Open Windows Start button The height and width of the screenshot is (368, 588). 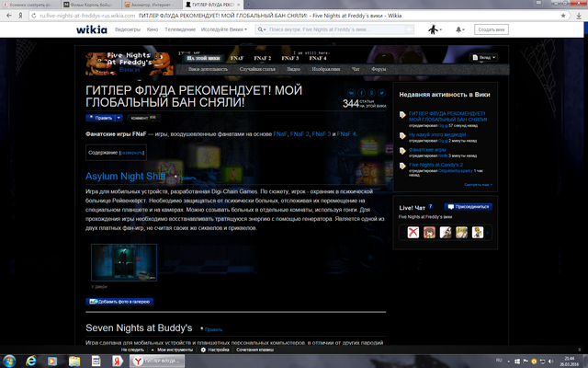[x=9, y=362]
